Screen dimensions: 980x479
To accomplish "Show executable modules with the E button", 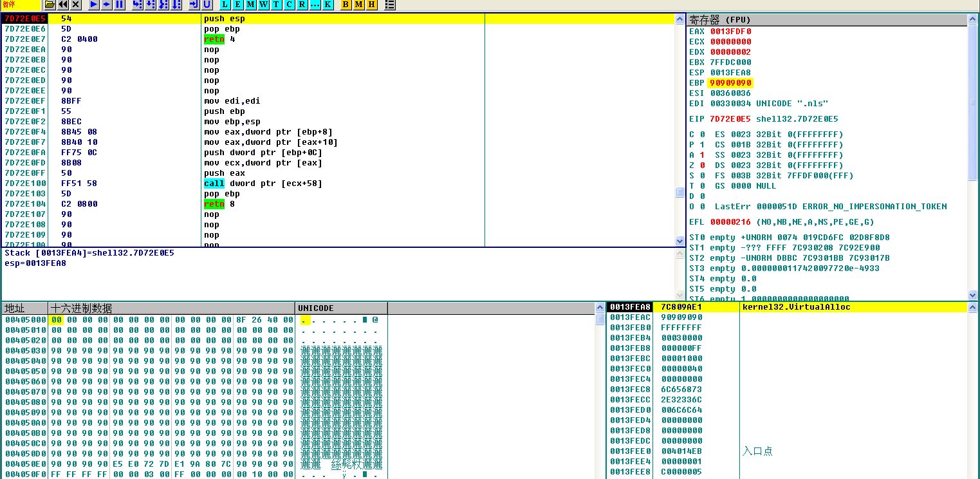I will pos(237,5).
